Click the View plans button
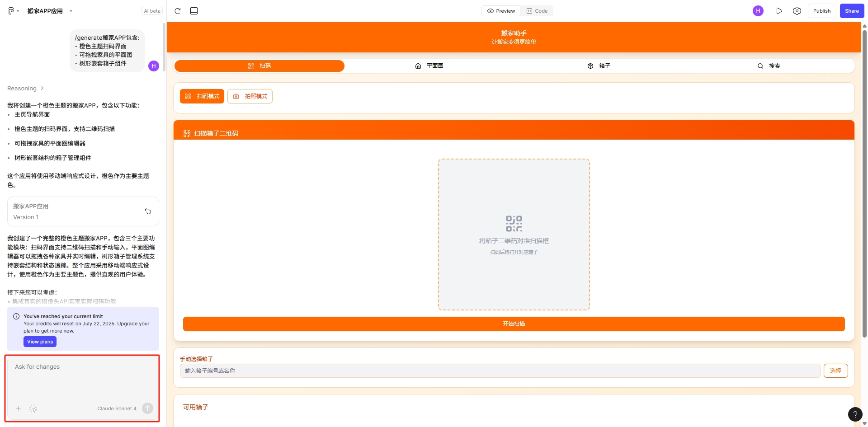Viewport: 868px width, 427px height. (40, 342)
